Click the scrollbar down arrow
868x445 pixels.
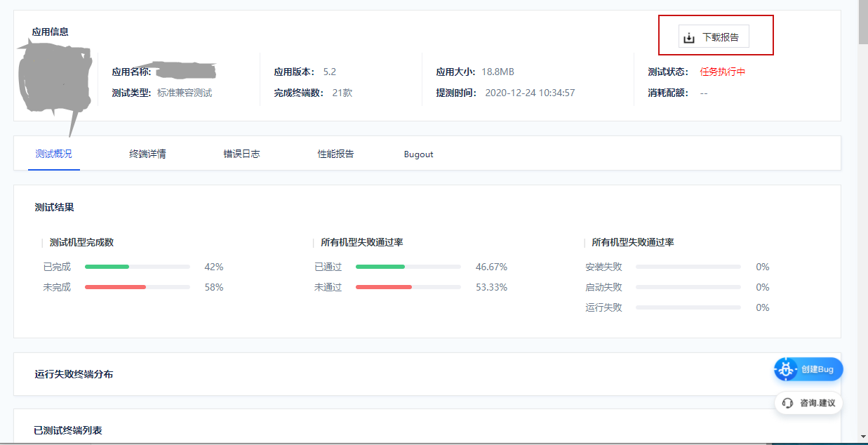coord(863,437)
